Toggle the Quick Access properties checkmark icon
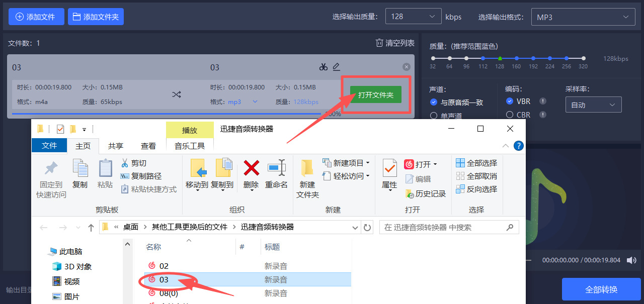Viewport: 644px width, 304px height. tap(60, 129)
